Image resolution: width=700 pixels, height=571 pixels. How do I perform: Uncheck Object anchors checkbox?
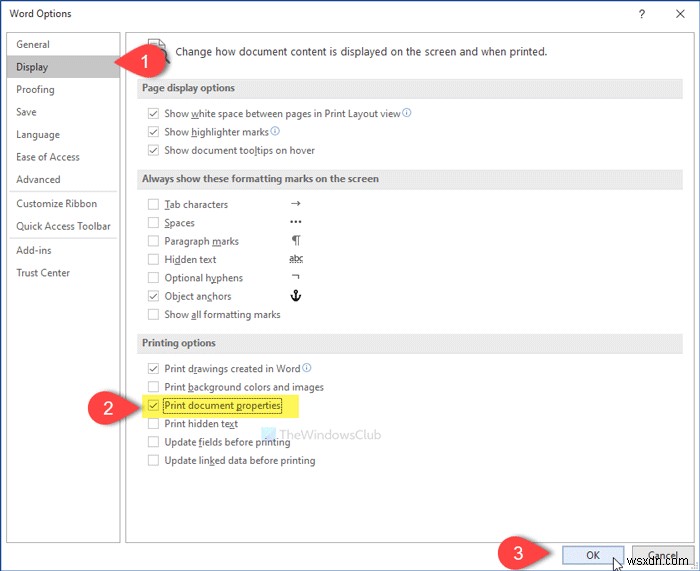[x=153, y=296]
